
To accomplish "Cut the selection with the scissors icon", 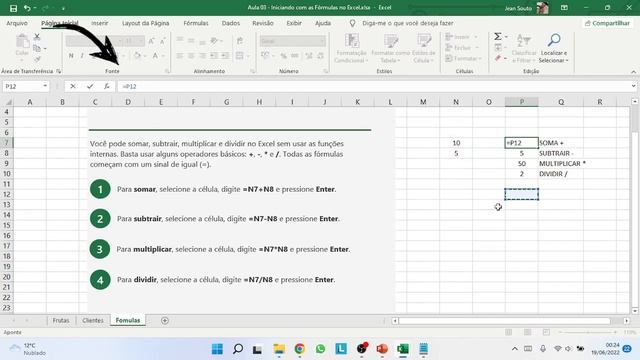I will point(37,37).
